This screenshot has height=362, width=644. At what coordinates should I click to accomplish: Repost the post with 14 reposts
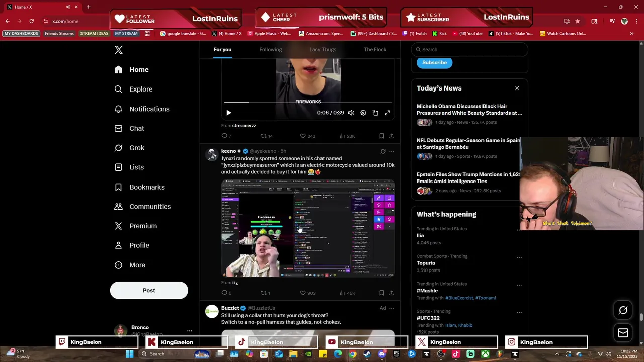(x=266, y=136)
